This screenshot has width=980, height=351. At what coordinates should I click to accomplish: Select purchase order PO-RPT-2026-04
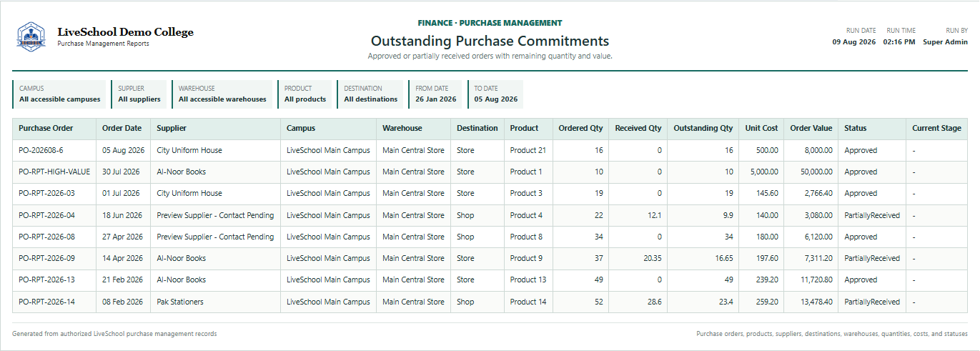coord(46,215)
